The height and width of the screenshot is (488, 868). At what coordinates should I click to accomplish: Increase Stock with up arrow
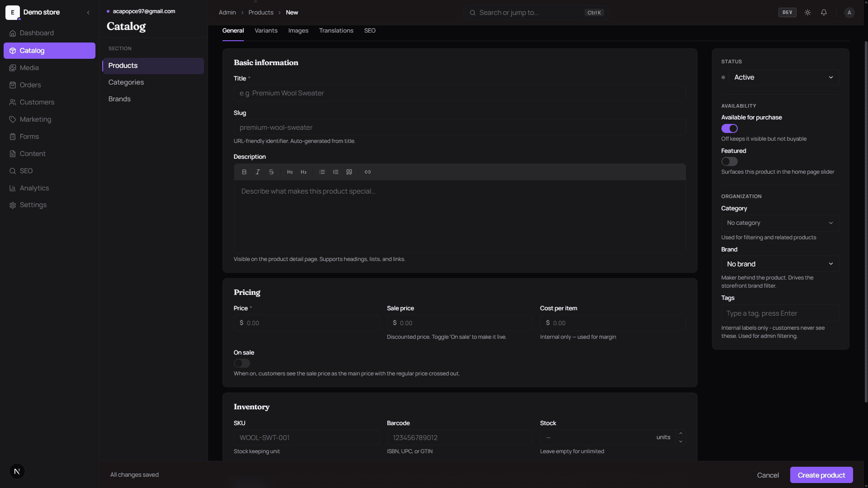point(680,433)
